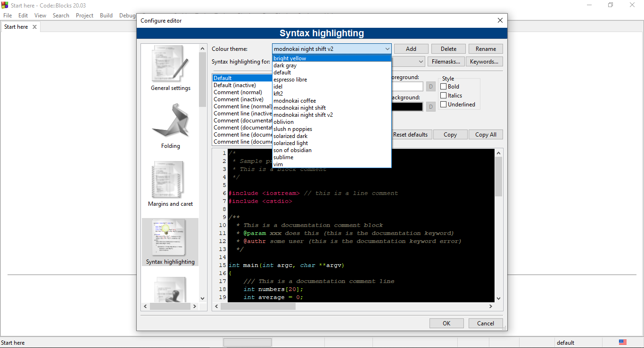Select Default (inactive) in style list

[x=242, y=85]
